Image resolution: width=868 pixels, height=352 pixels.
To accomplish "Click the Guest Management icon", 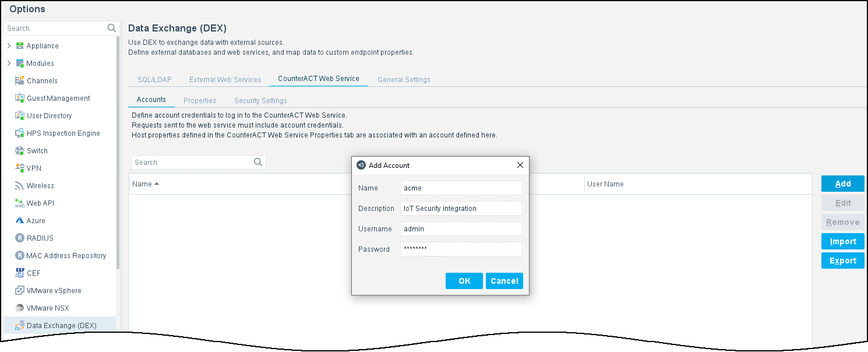I will pyautogui.click(x=20, y=98).
